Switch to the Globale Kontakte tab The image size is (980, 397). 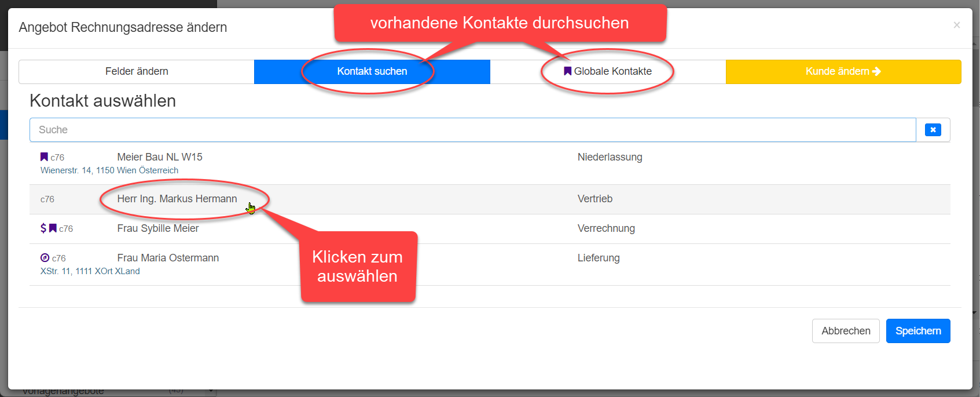coord(608,71)
